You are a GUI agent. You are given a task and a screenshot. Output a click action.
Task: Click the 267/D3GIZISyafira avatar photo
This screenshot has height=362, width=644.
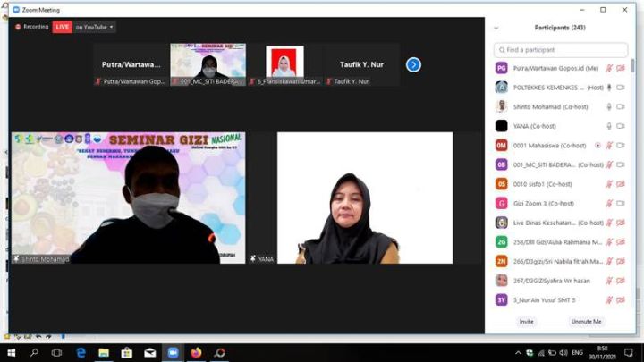(x=501, y=281)
